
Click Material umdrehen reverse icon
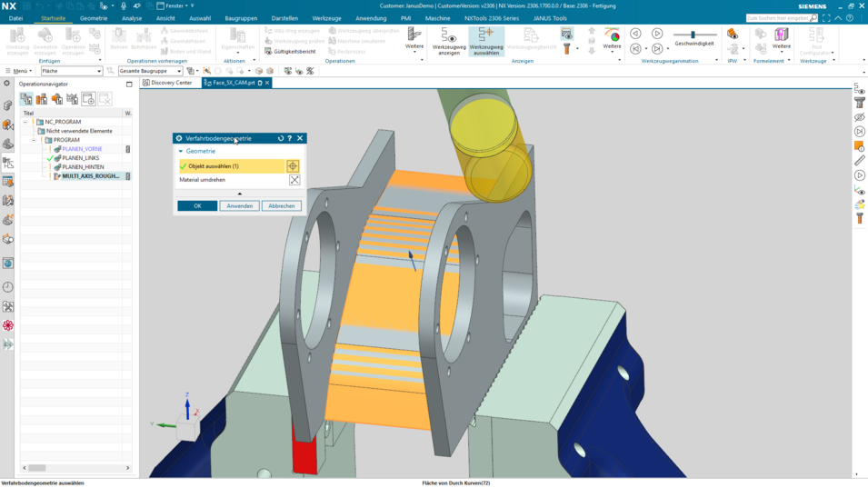coord(294,180)
